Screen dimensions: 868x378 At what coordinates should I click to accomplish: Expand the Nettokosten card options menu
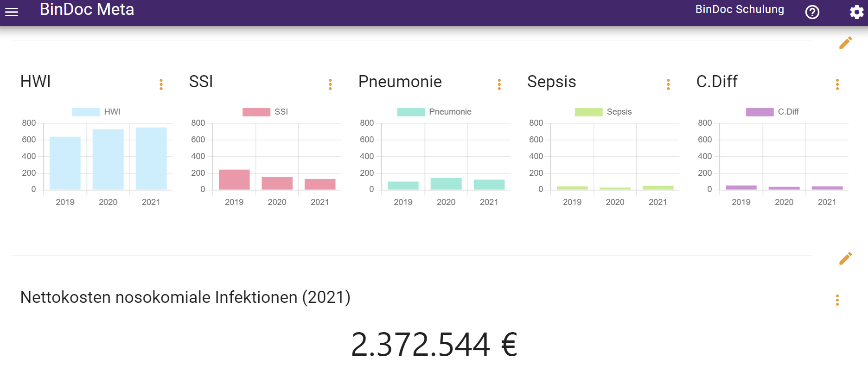[x=837, y=300]
